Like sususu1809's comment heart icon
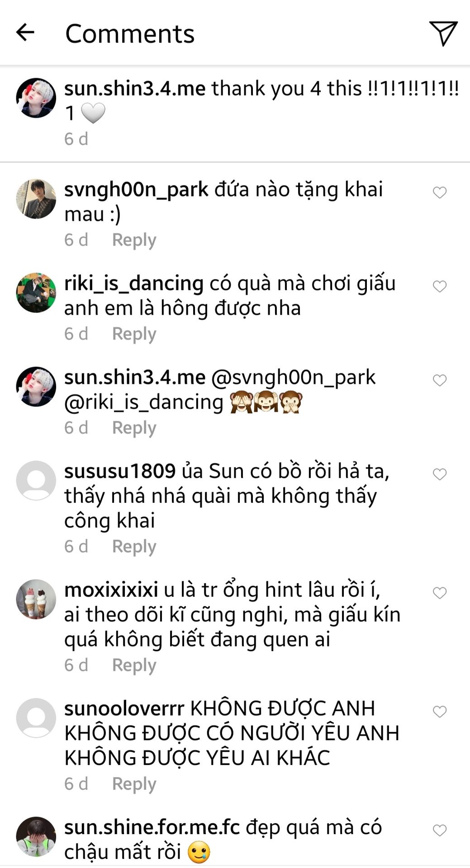 point(440,474)
